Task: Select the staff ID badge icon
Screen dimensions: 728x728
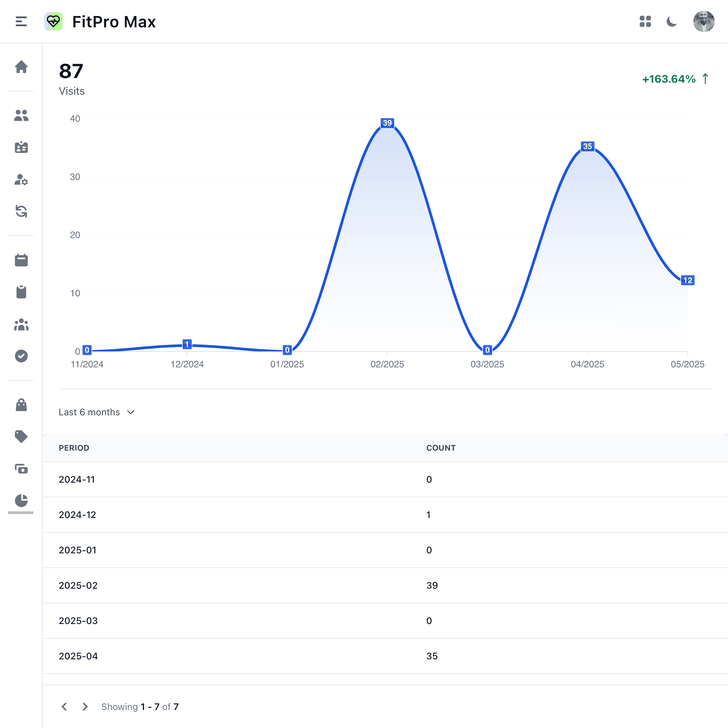Action: click(x=21, y=147)
